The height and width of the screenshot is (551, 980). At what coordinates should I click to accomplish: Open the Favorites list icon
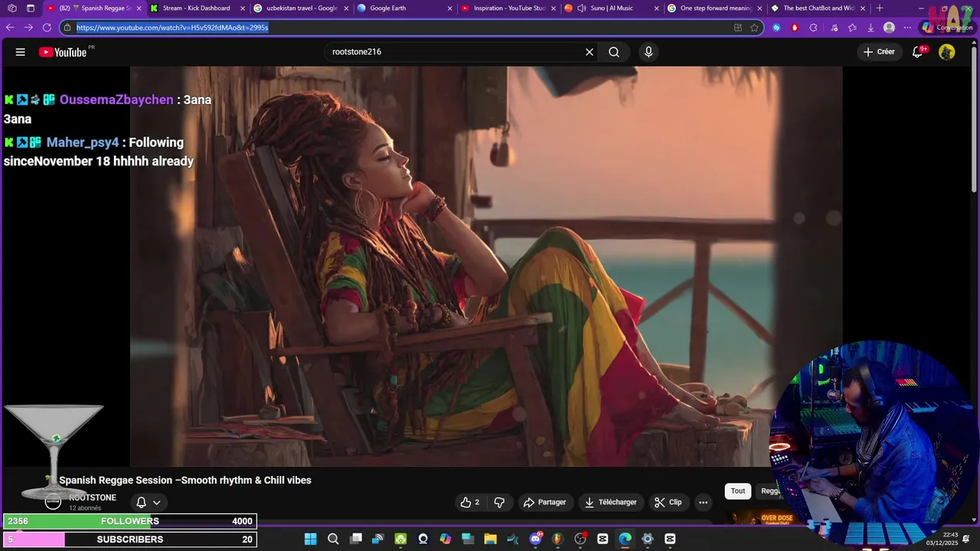click(x=851, y=28)
